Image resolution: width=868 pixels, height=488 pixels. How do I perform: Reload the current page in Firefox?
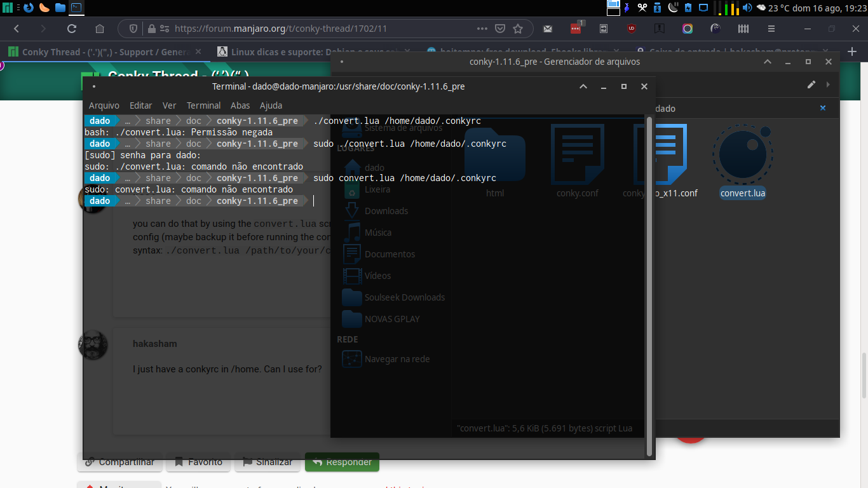(x=72, y=29)
